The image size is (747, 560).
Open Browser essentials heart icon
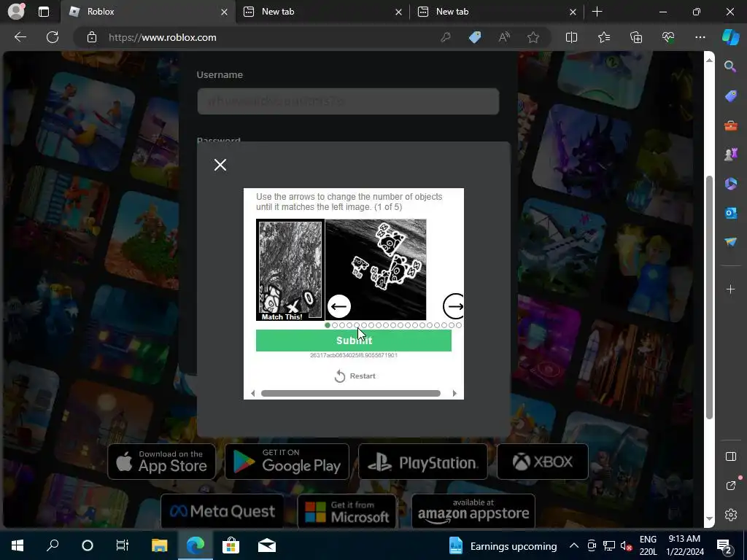(x=668, y=37)
